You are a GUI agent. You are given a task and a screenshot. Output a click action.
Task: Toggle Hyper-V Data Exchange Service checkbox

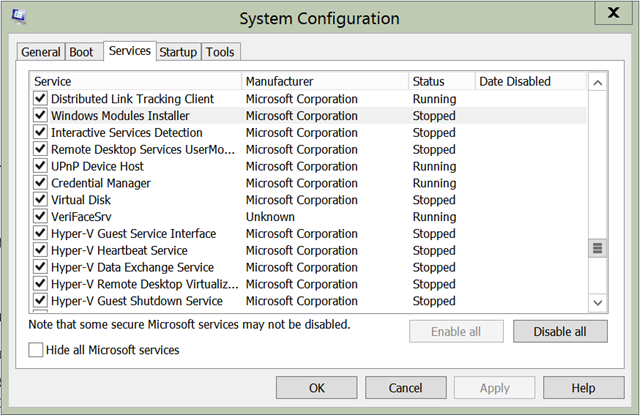coord(40,267)
